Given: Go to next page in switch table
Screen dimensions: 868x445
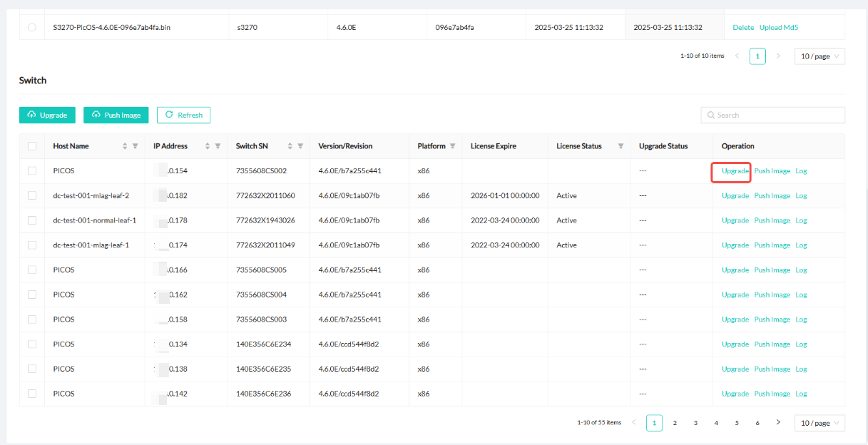Looking at the screenshot, I should pyautogui.click(x=778, y=423).
